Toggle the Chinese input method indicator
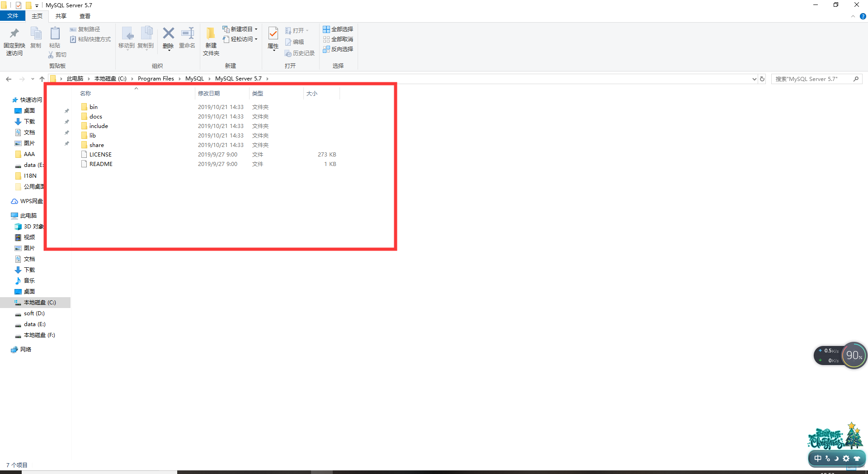868x474 pixels. [818, 458]
